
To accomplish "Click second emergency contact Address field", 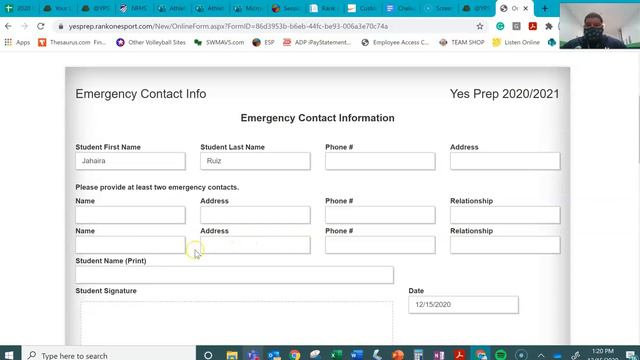I will tap(256, 245).
